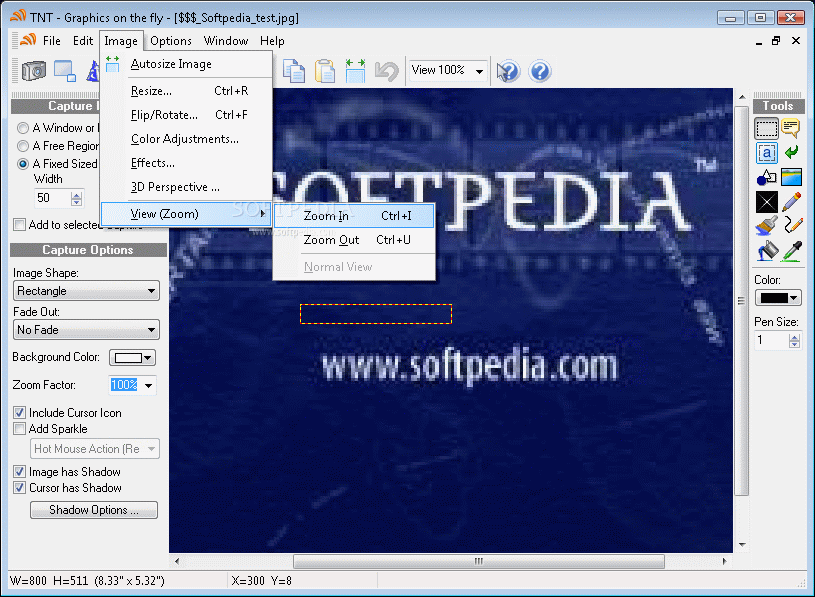Select the shapes tool

point(766,177)
